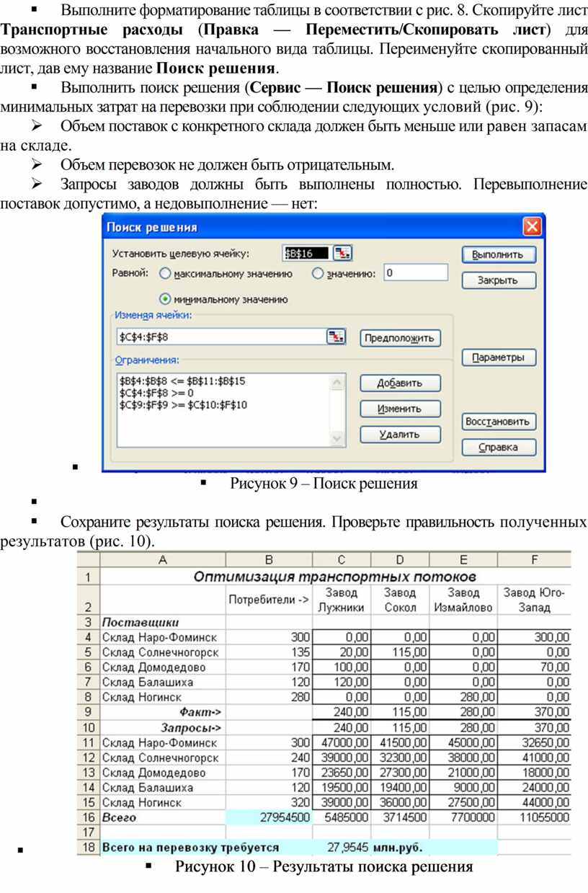Click cell 70,00 in Домодедово row

(x=534, y=667)
